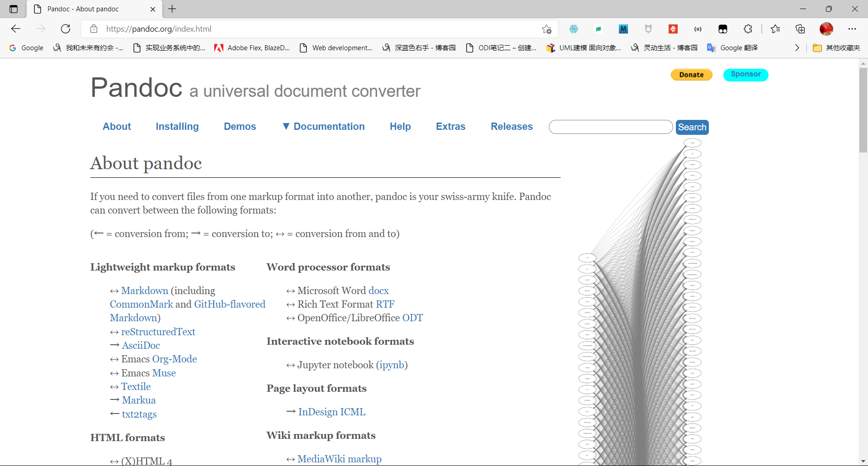Open the Google 翻译 bookmark
Screen dimensions: 868x466
pos(732,48)
